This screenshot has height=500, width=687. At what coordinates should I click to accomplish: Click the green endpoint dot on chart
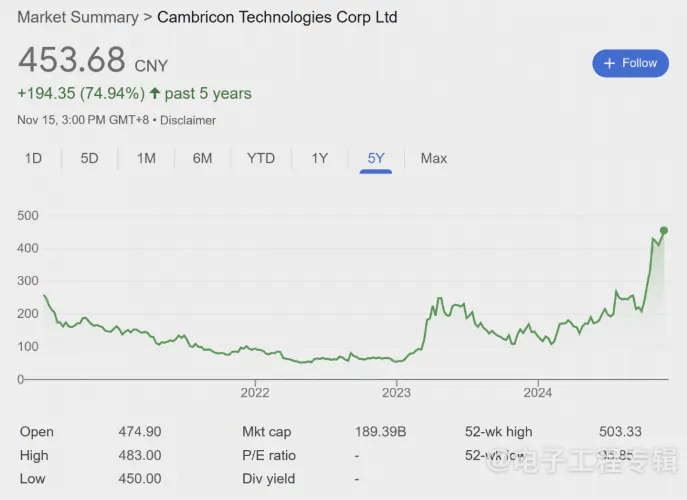[x=664, y=231]
